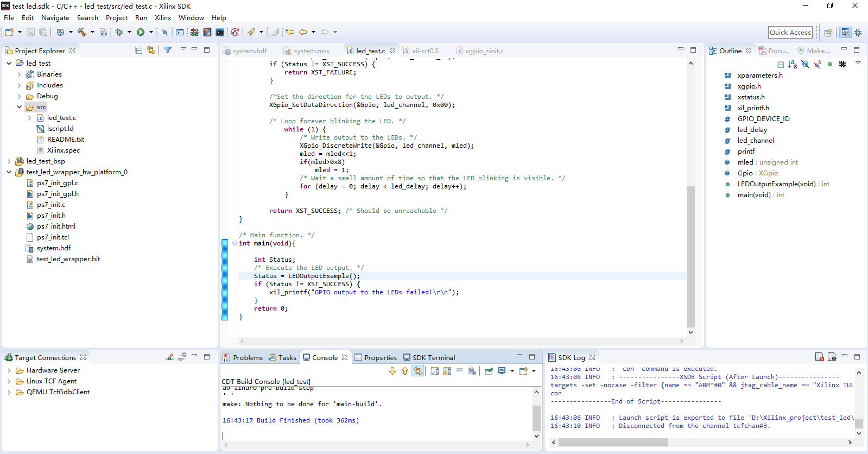Viewport: 868px width, 454px height.
Task: Open Project Explorer view menu triangle
Action: (183, 49)
